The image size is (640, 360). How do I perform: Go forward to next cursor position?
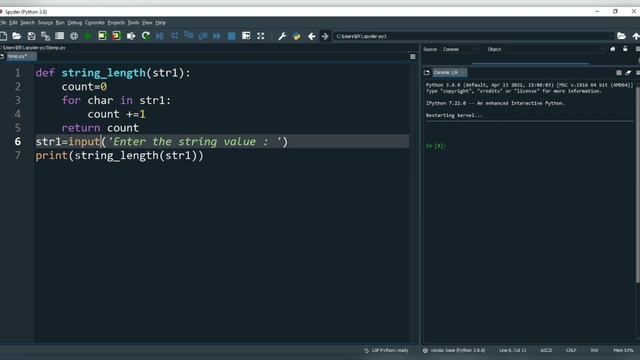[x=325, y=36]
